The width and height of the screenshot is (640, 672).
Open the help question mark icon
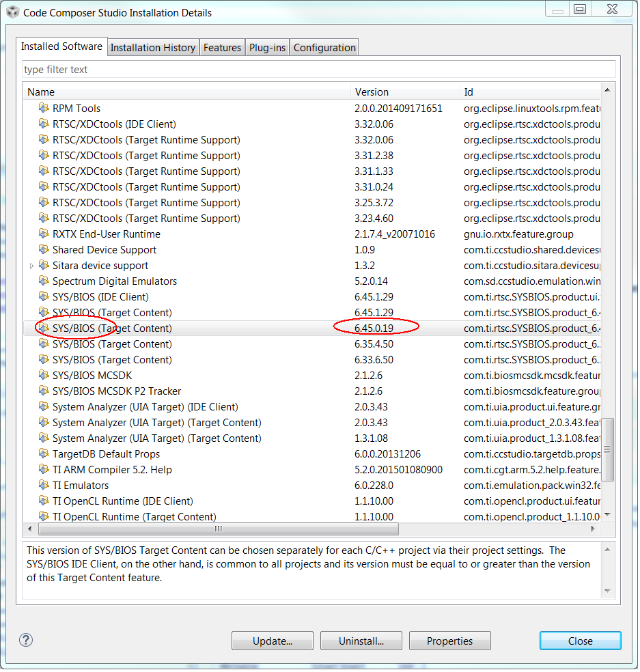(x=26, y=641)
